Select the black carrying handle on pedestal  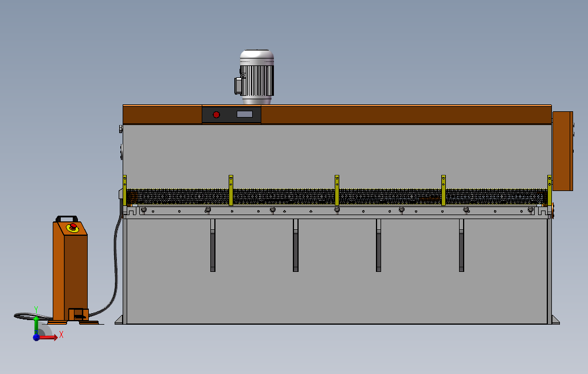pos(66,219)
